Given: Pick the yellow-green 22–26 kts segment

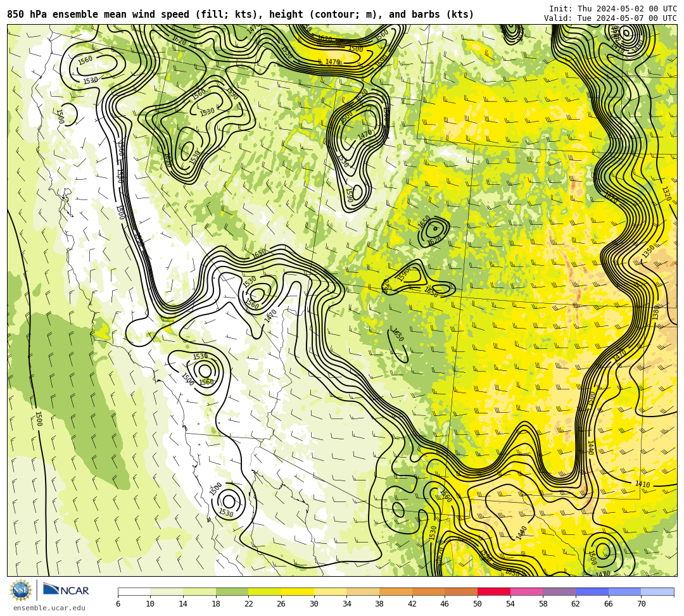Looking at the screenshot, I should point(265,591).
